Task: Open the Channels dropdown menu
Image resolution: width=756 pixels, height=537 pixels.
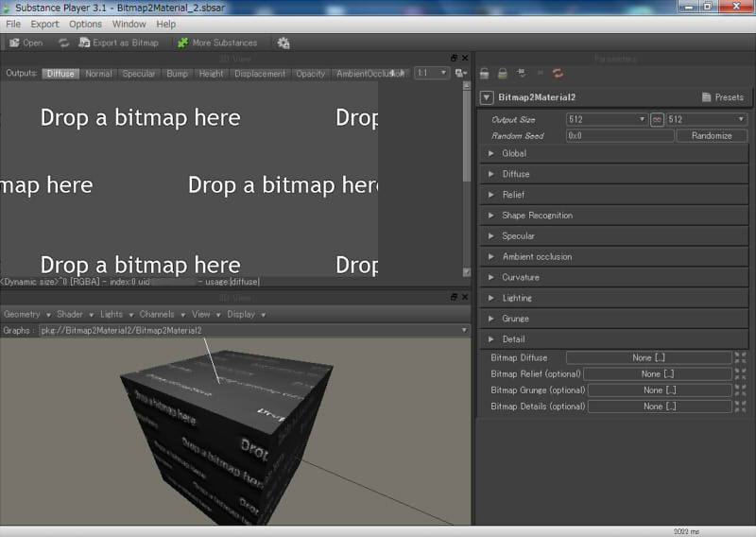Action: pos(162,315)
